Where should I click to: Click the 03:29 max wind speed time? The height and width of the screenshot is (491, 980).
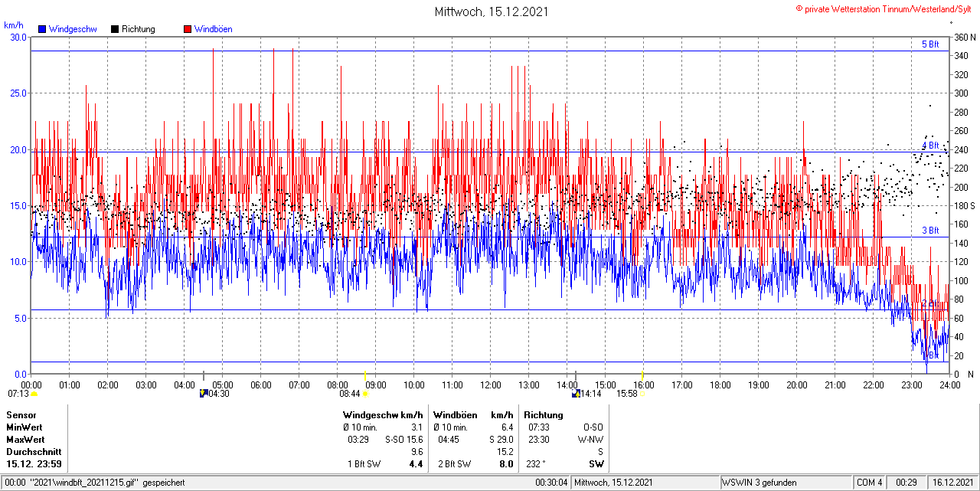[359, 440]
